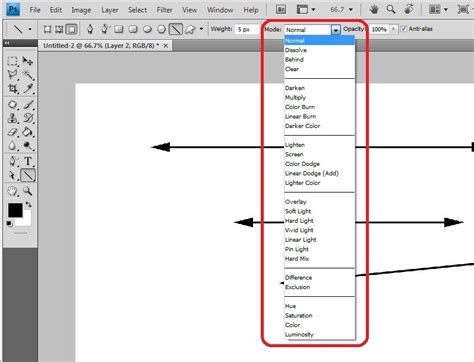
Task: Click Hand tool in application bar
Action: [x=374, y=10]
